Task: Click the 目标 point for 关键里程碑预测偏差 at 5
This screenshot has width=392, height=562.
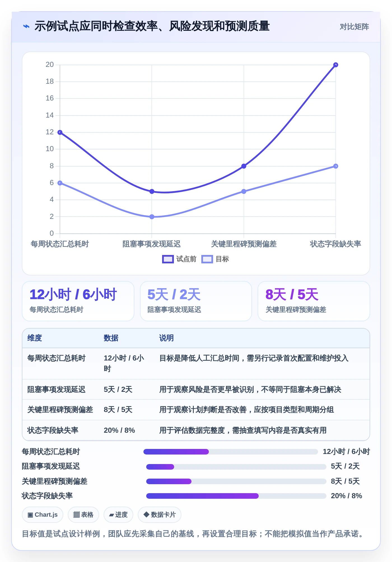Action: tap(244, 191)
